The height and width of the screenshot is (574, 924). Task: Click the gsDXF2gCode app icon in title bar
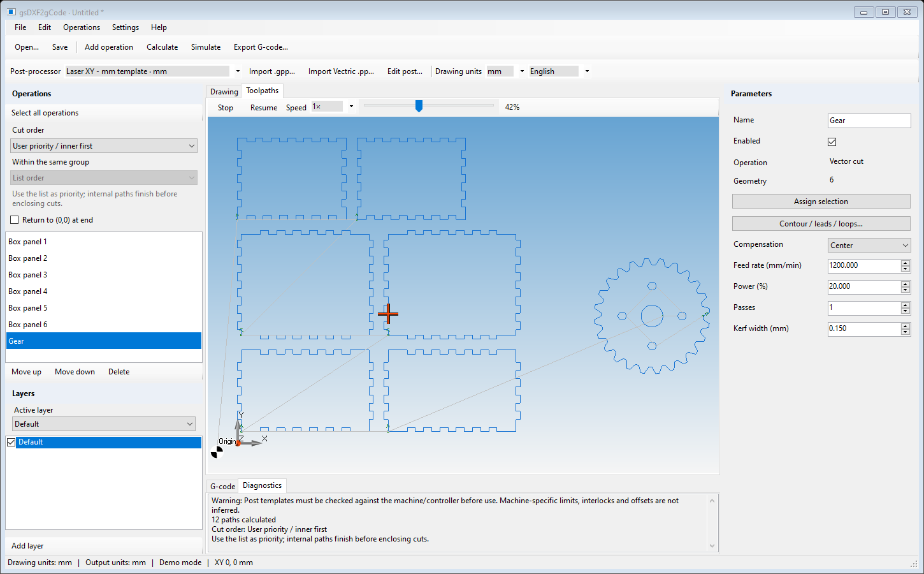pos(11,12)
